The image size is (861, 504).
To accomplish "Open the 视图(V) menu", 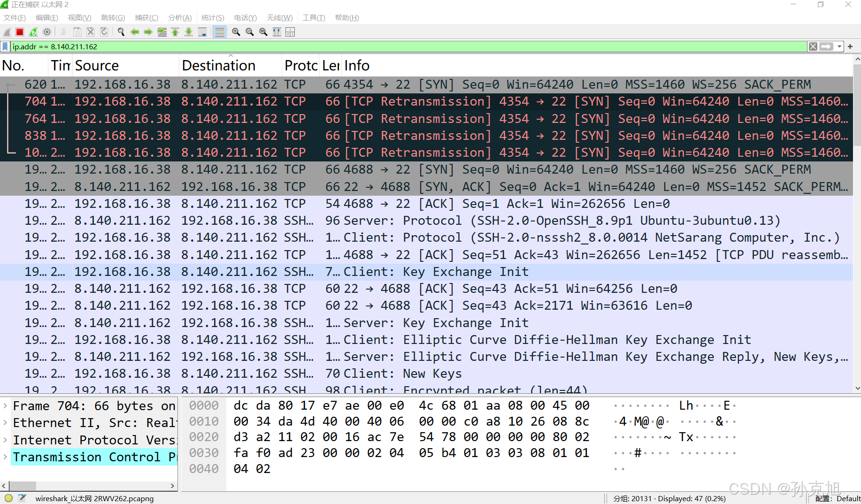I will (x=79, y=18).
